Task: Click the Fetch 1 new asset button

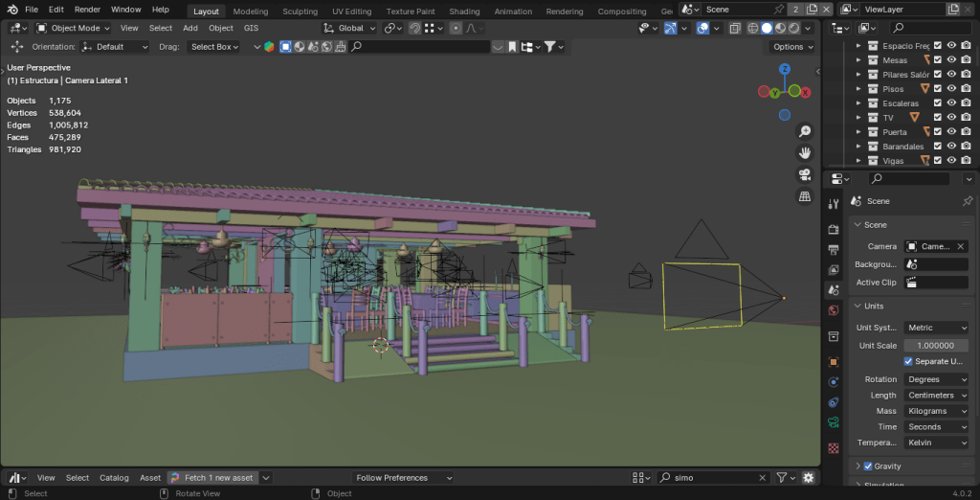Action: tap(218, 478)
